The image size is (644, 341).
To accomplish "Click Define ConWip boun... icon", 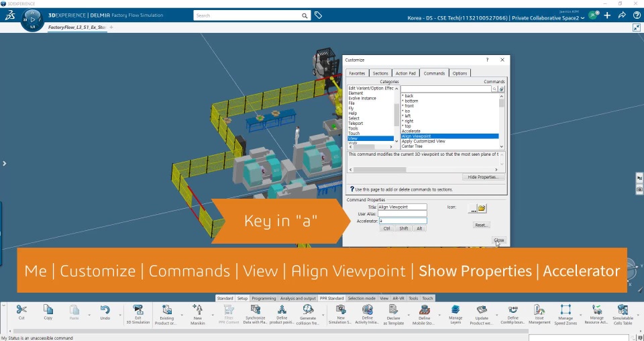I will click(x=513, y=309).
